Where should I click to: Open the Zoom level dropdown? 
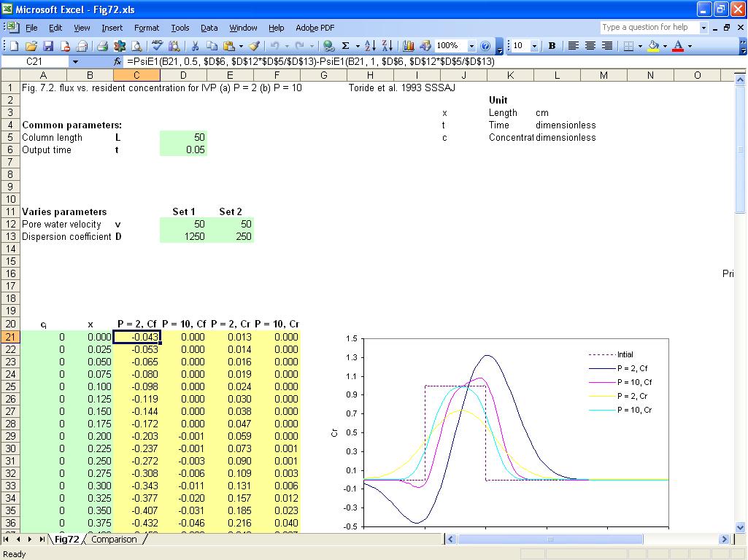(x=472, y=47)
